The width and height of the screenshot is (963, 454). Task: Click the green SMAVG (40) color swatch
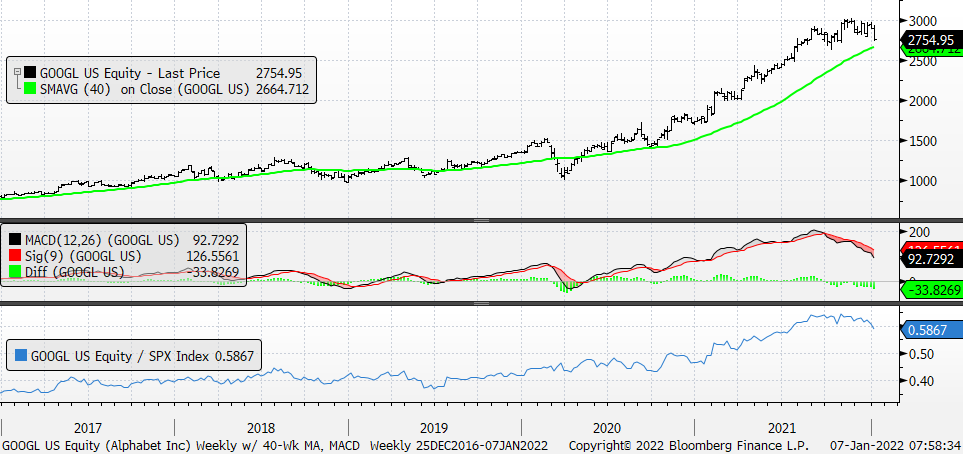click(x=31, y=90)
